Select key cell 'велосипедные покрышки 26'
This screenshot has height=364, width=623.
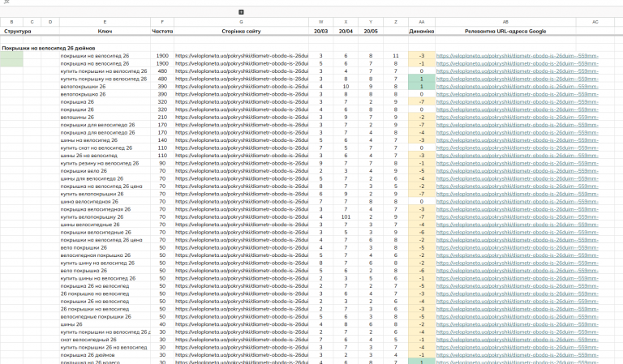[105, 317]
